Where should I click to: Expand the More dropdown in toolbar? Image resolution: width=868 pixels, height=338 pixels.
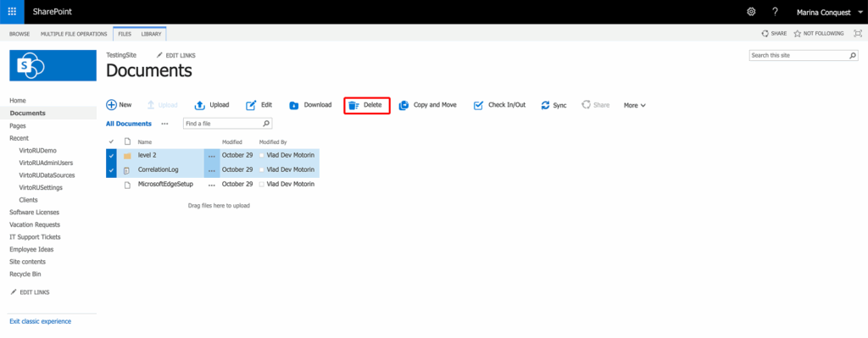pyautogui.click(x=634, y=105)
